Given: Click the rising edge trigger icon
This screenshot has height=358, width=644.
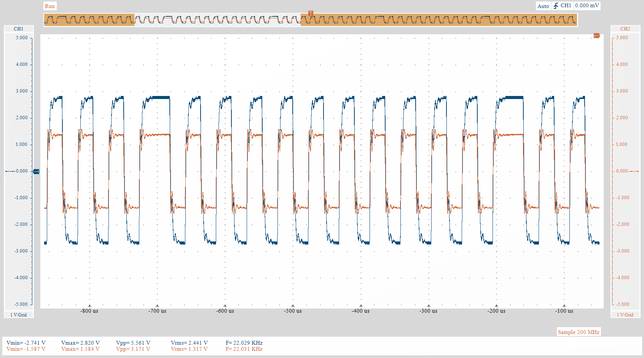Looking at the screenshot, I should 556,6.
